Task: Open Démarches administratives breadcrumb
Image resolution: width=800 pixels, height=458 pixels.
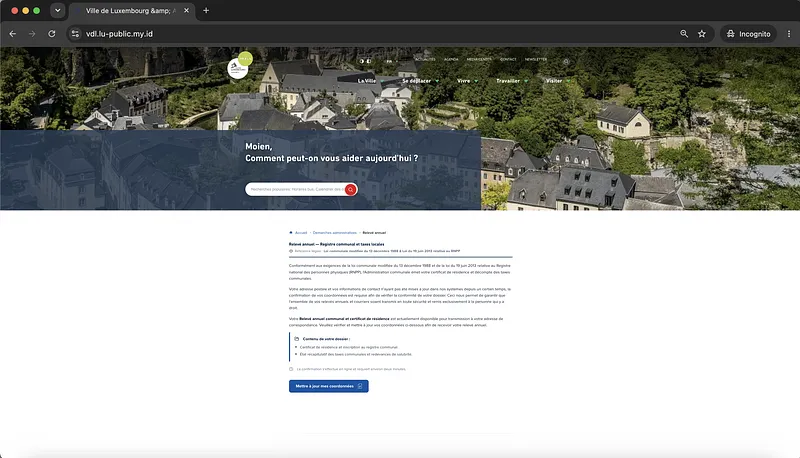Action: pos(335,233)
